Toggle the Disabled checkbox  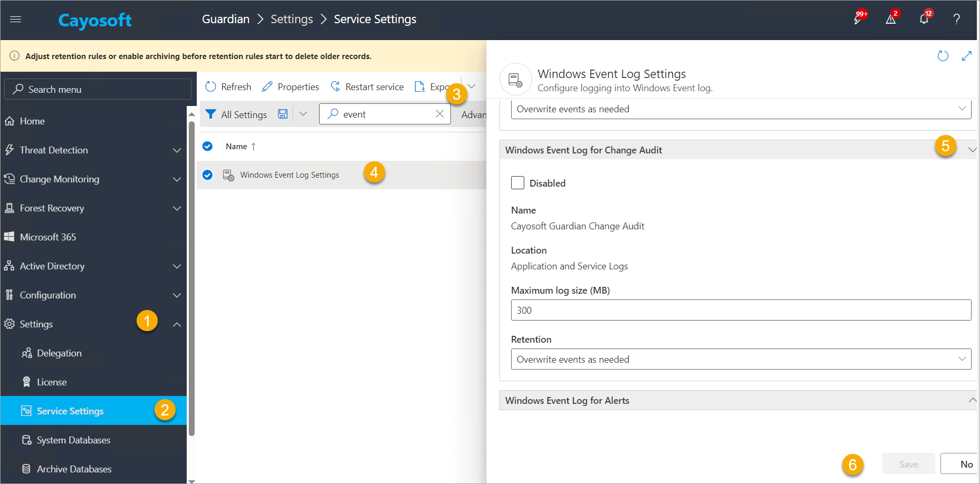point(518,183)
